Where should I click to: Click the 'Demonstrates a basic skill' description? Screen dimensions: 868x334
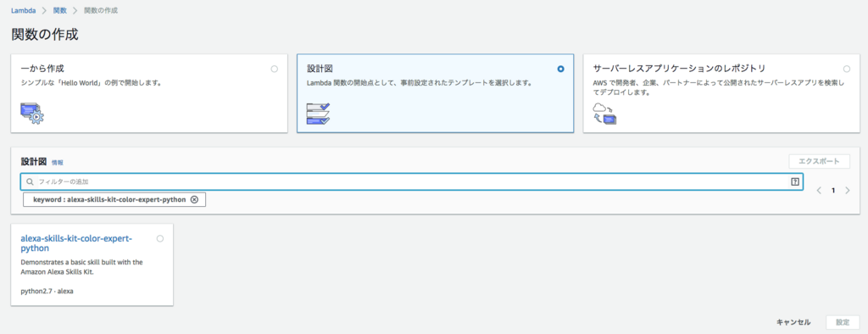pyautogui.click(x=82, y=267)
